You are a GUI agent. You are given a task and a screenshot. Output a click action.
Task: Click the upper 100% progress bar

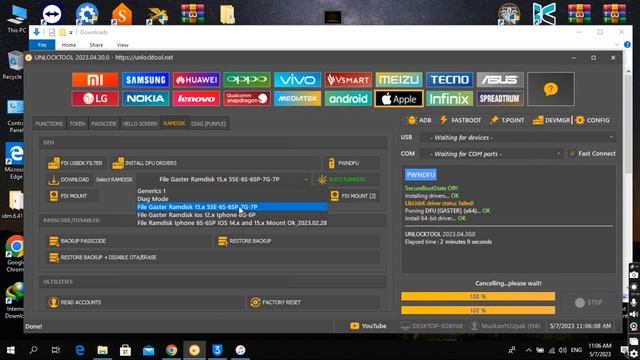pyautogui.click(x=478, y=296)
